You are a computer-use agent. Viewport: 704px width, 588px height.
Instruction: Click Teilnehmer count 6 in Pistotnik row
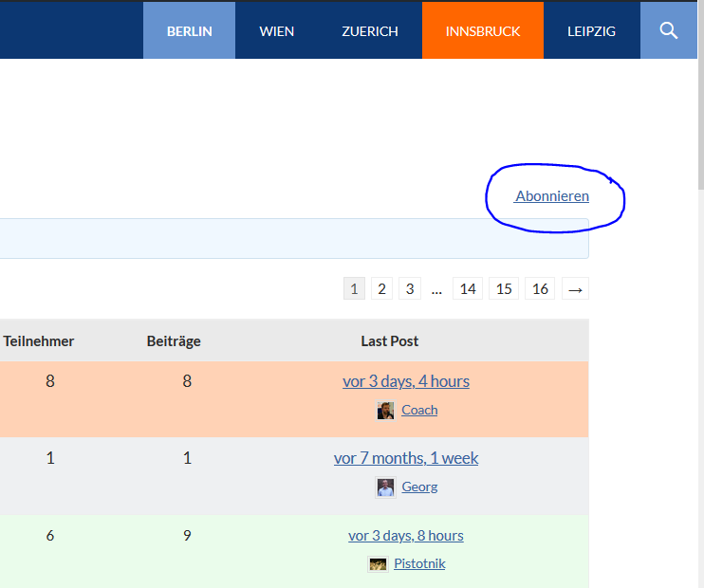tap(50, 536)
